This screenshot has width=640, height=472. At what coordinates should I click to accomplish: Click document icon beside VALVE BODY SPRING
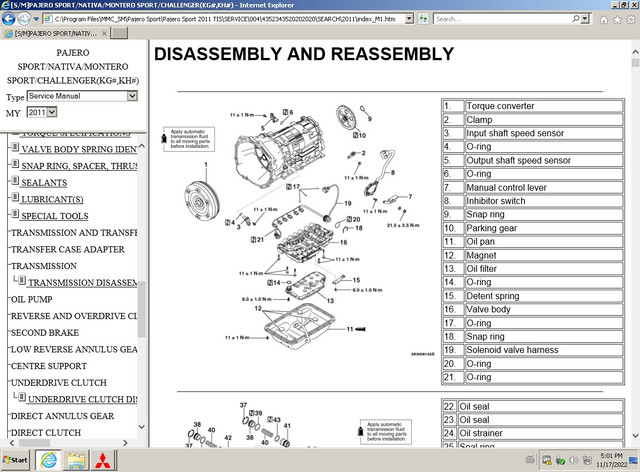pyautogui.click(x=15, y=147)
